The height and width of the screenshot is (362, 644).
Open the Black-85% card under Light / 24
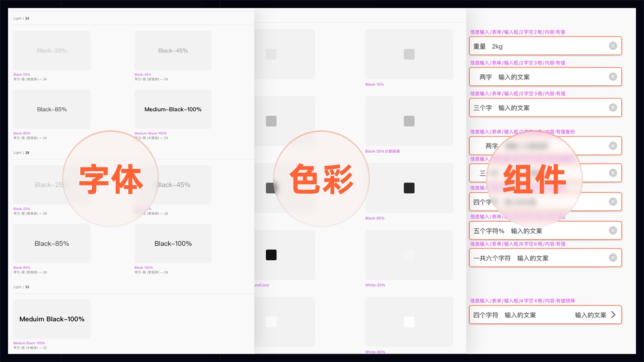(52, 109)
